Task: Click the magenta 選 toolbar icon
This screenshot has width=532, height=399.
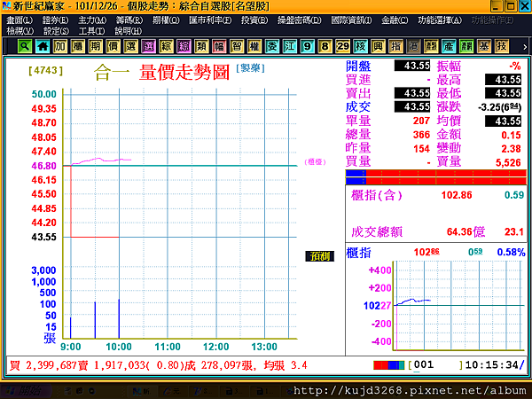Action: [148, 46]
